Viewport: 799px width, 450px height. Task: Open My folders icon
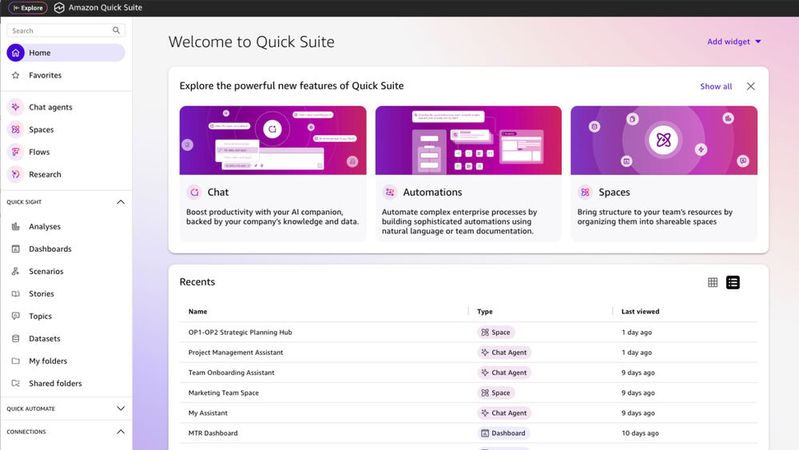pos(15,361)
